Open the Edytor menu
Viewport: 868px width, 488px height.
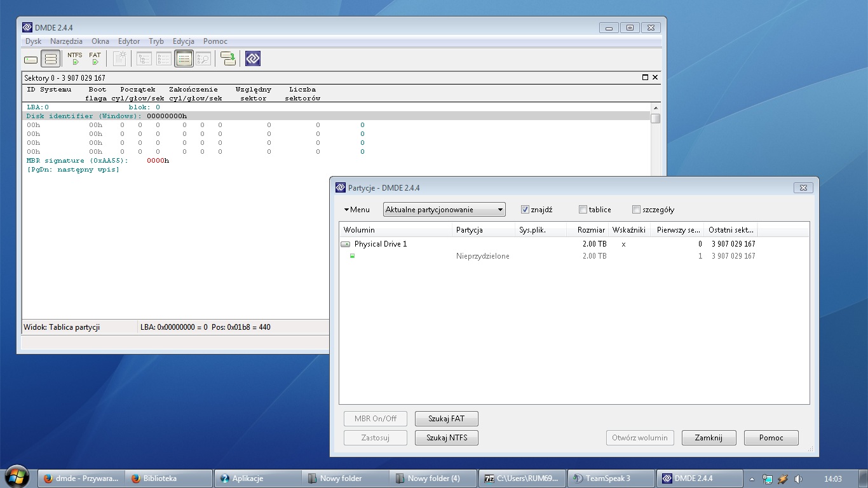click(x=129, y=41)
